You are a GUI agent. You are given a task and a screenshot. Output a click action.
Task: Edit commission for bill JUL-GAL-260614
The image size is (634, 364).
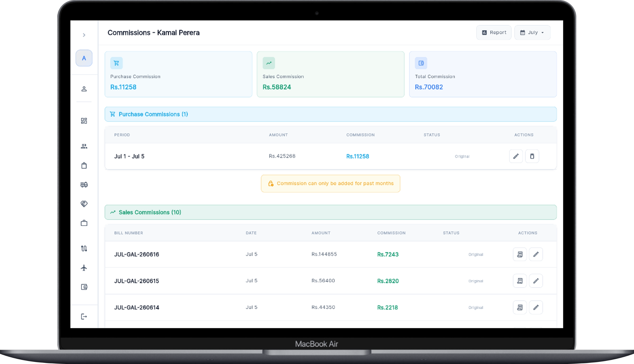(536, 307)
